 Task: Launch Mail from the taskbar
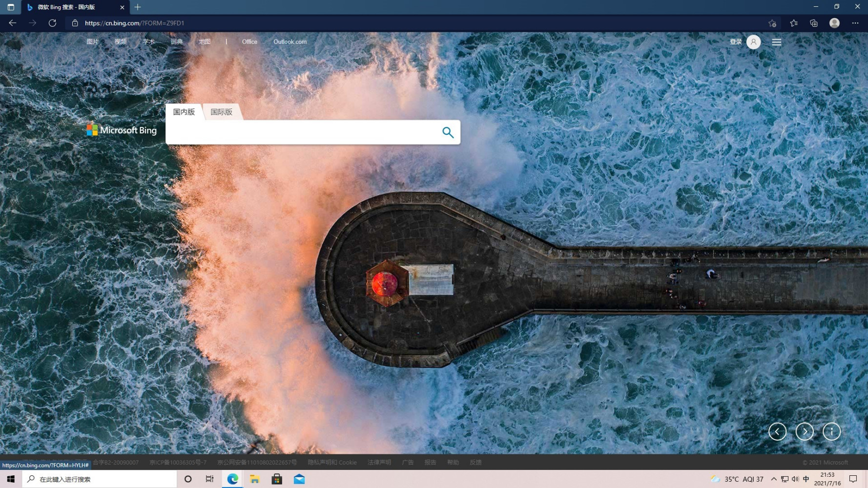[x=299, y=479]
